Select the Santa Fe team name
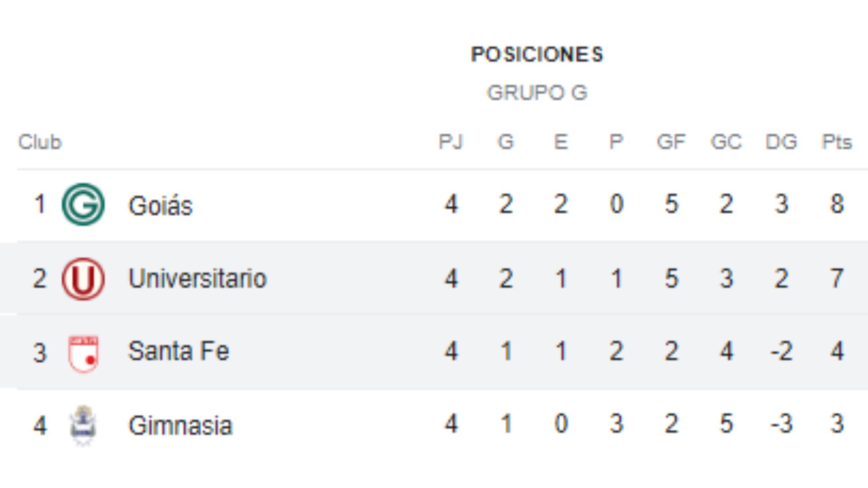 tap(179, 351)
